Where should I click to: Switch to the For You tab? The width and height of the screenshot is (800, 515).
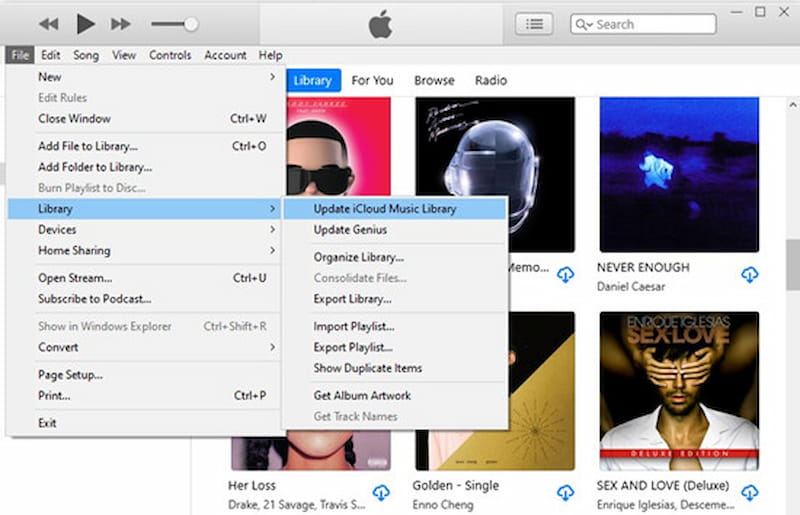pyautogui.click(x=372, y=81)
